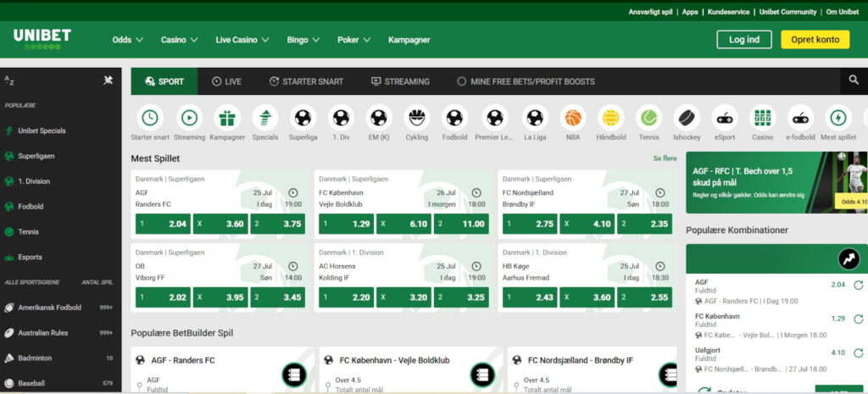Select the Ishockey puck icon
The width and height of the screenshot is (868, 394).
tap(687, 117)
